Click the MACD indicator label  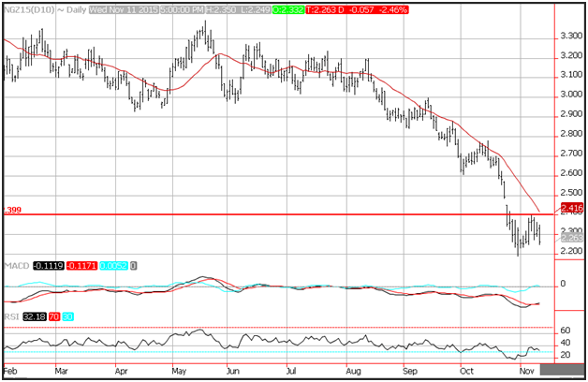(x=17, y=265)
